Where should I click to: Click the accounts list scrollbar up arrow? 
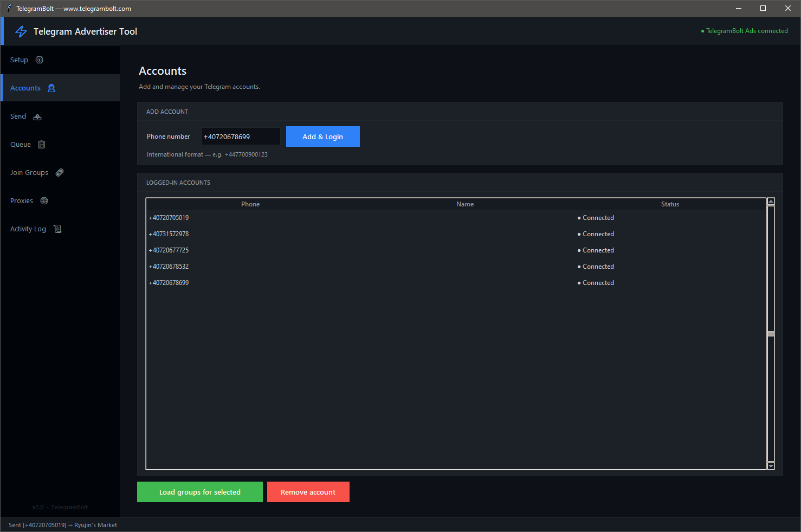771,202
